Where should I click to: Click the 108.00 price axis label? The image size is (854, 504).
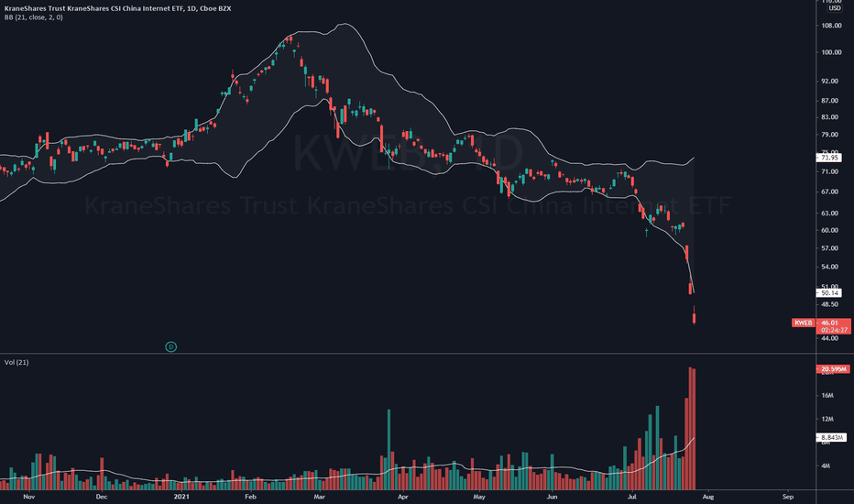(x=831, y=26)
